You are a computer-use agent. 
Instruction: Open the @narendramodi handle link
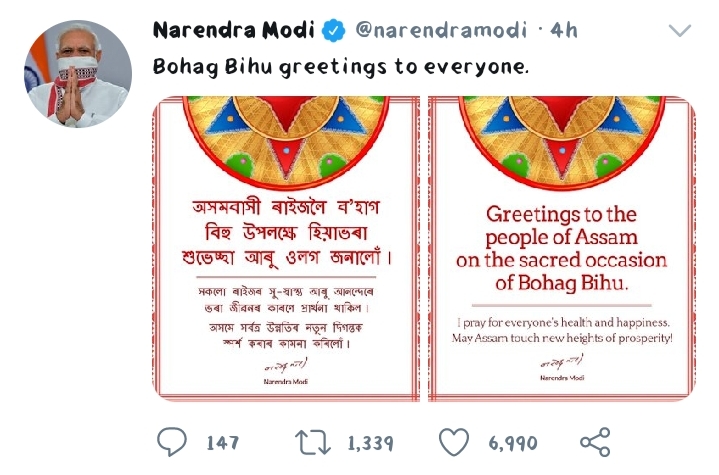click(x=441, y=31)
